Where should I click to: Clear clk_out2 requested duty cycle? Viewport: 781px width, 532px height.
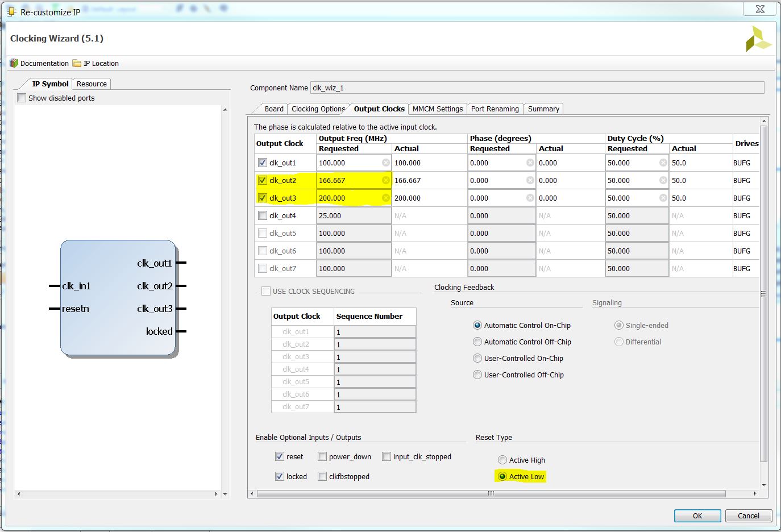(663, 180)
